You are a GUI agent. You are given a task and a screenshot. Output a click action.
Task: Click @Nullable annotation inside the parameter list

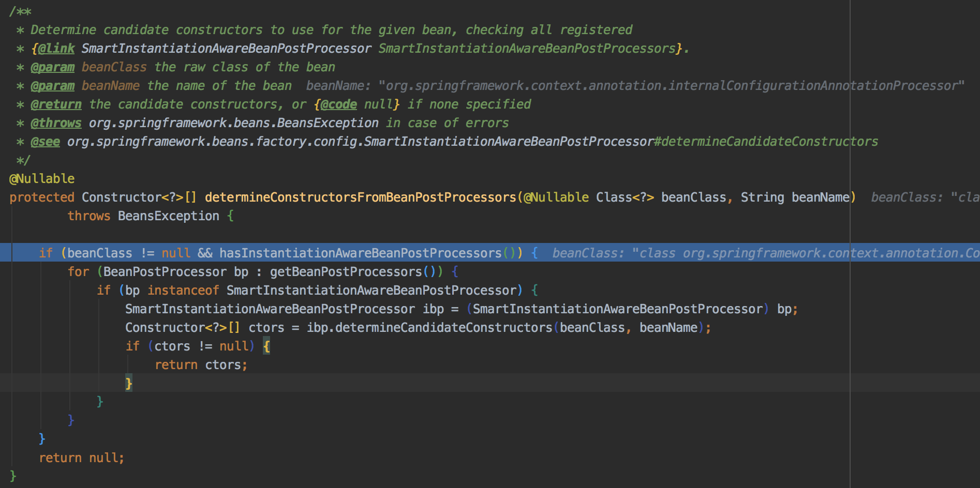click(x=556, y=197)
